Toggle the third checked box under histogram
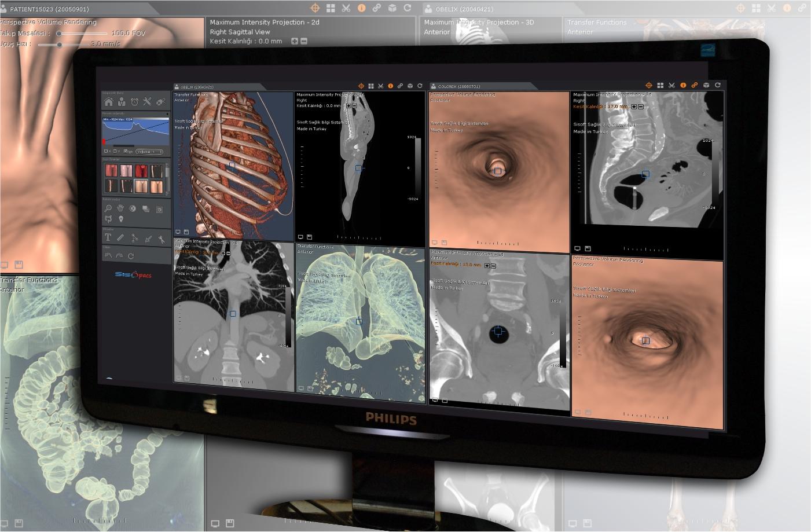Image resolution: width=811 pixels, height=532 pixels. coord(124,152)
